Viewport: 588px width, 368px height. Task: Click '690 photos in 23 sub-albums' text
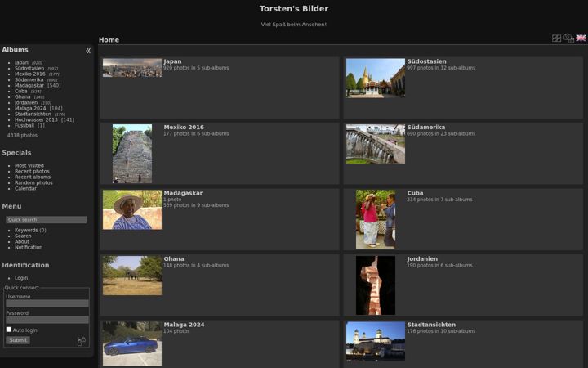(441, 133)
